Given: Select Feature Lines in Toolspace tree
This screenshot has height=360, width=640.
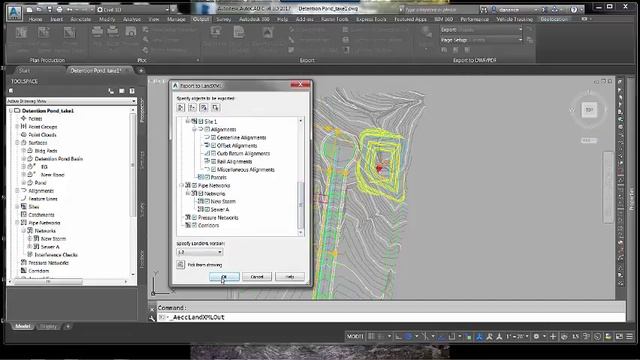Looking at the screenshot, I should pos(43,199).
